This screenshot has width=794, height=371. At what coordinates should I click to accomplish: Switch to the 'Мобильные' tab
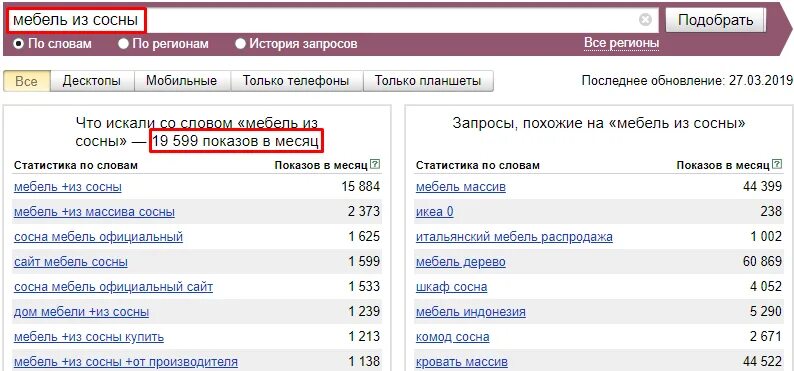coord(181,81)
